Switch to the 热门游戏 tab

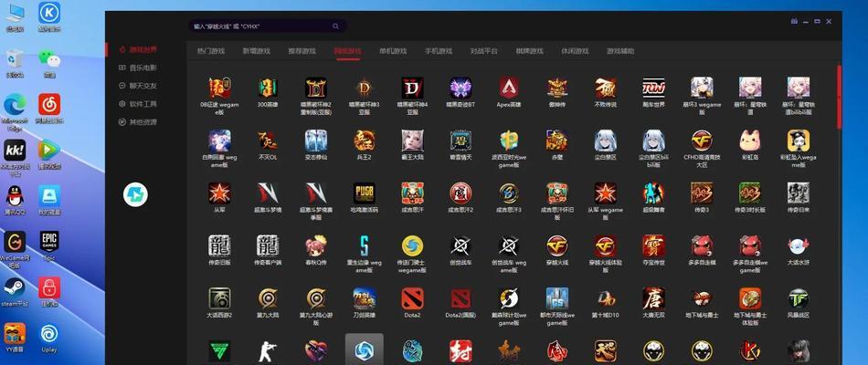pyautogui.click(x=211, y=51)
